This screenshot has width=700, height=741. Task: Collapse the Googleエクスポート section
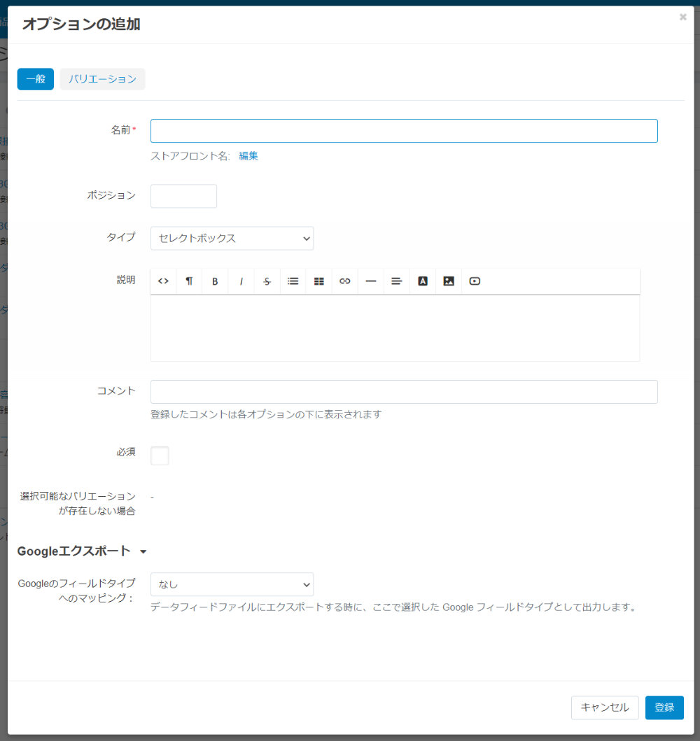(x=82, y=551)
